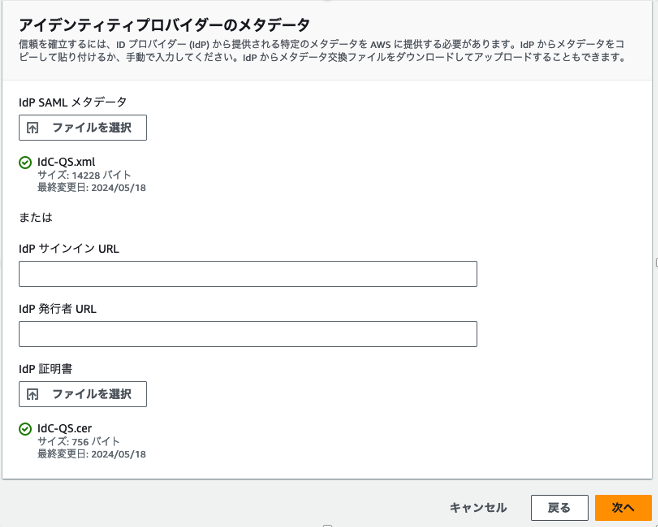Screen dimensions: 658x527
Task: Click the last-modified date under IdC-QS.xml
Action: click(x=92, y=188)
